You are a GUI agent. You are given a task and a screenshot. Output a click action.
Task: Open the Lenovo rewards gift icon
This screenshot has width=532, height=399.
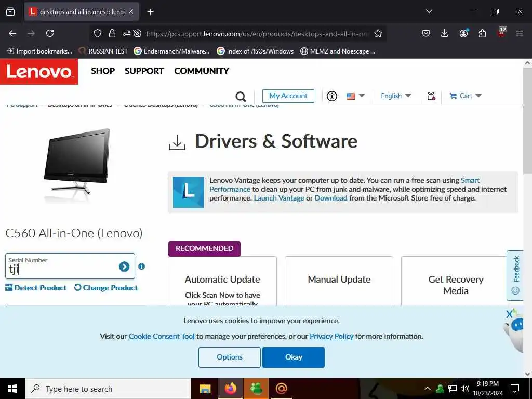tap(431, 96)
